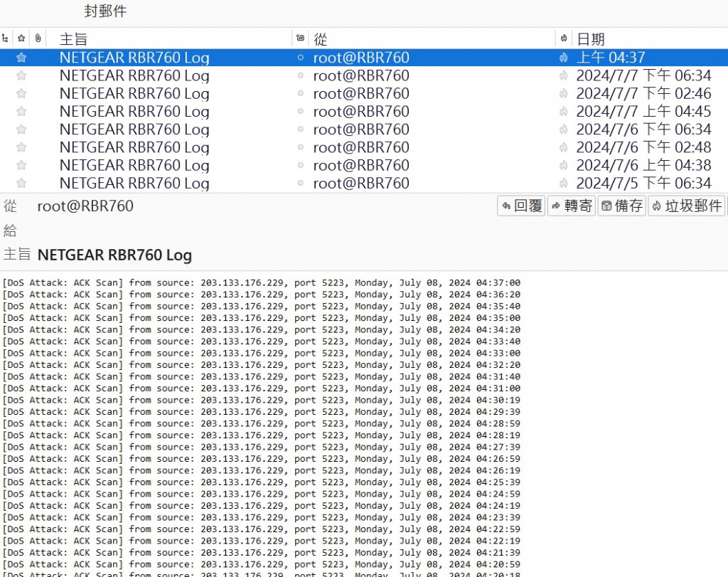Toggle star on the 上午 04:37 message
Image resolution: width=728 pixels, height=577 pixels.
click(x=21, y=58)
